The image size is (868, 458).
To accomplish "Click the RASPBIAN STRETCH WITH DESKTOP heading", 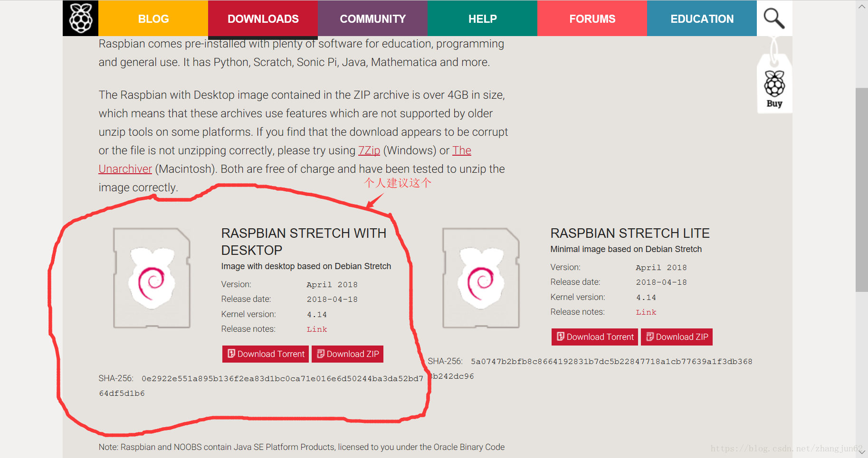I will [304, 242].
